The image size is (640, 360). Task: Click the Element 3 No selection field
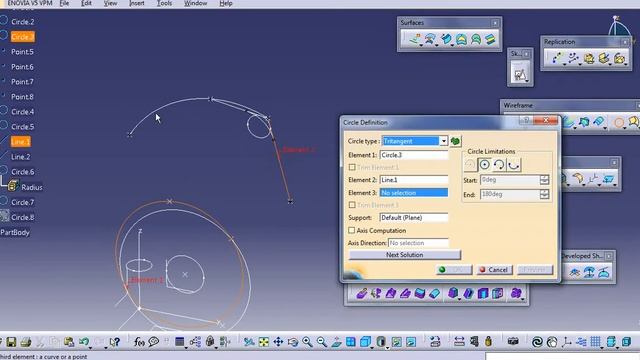tap(413, 193)
